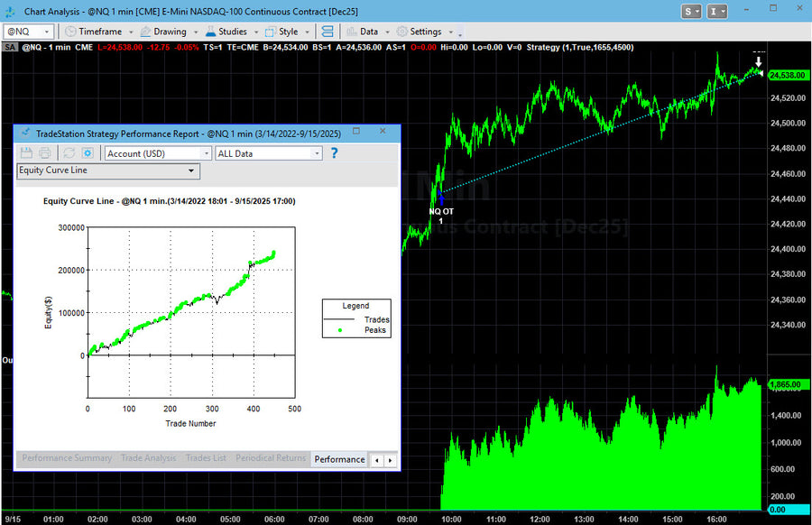The width and height of the screenshot is (812, 525).
Task: Click the blue Help question mark icon
Action: pyautogui.click(x=334, y=153)
